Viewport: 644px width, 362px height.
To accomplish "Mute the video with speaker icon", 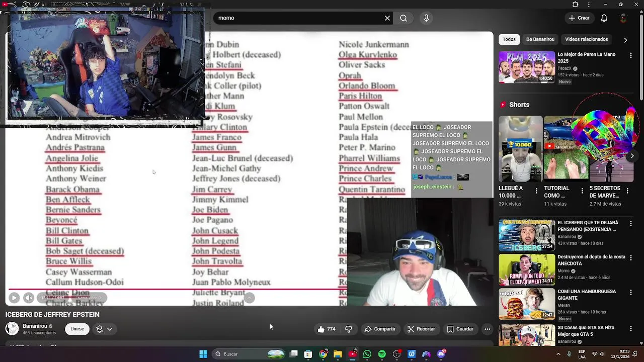I will (x=29, y=298).
